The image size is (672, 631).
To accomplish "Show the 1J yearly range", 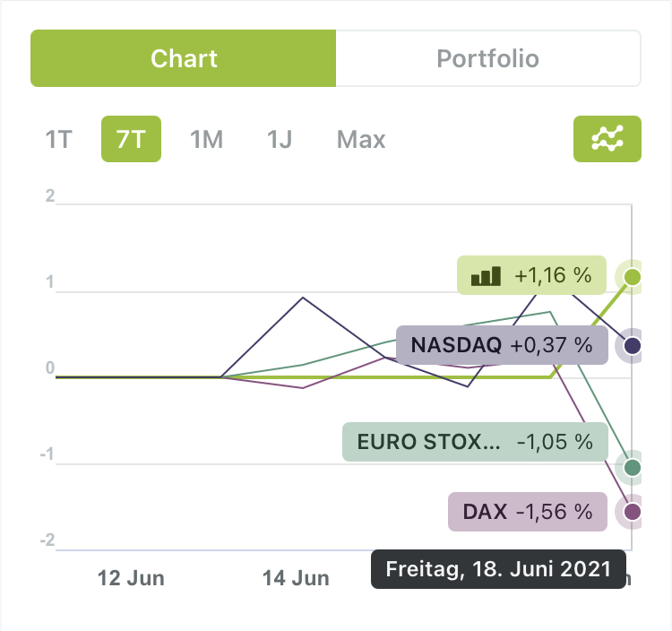I will coord(280,140).
